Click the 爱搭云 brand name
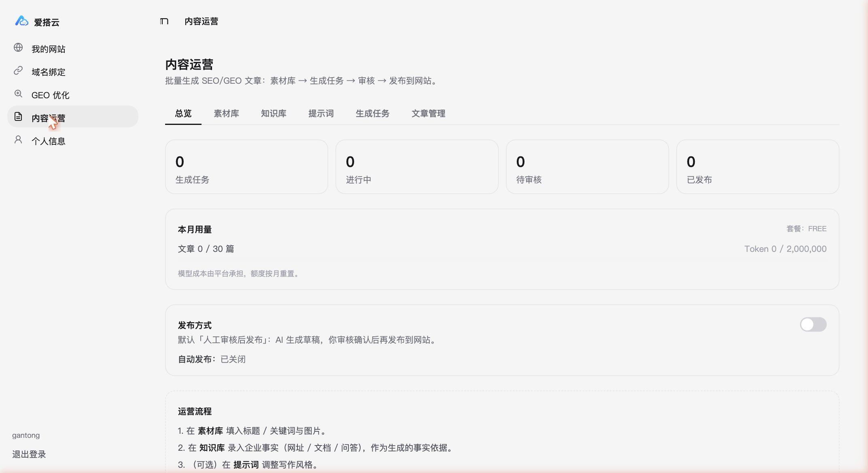This screenshot has height=473, width=868. 47,22
